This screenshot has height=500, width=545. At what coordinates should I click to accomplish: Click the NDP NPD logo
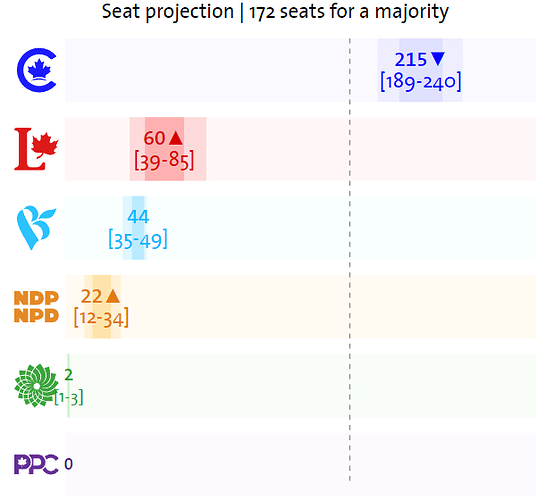pyautogui.click(x=36, y=307)
